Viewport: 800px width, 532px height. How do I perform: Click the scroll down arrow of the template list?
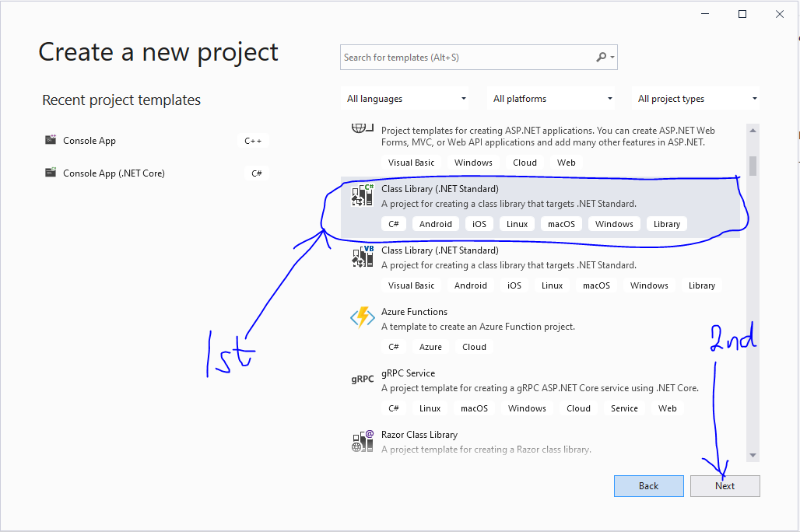coord(753,455)
